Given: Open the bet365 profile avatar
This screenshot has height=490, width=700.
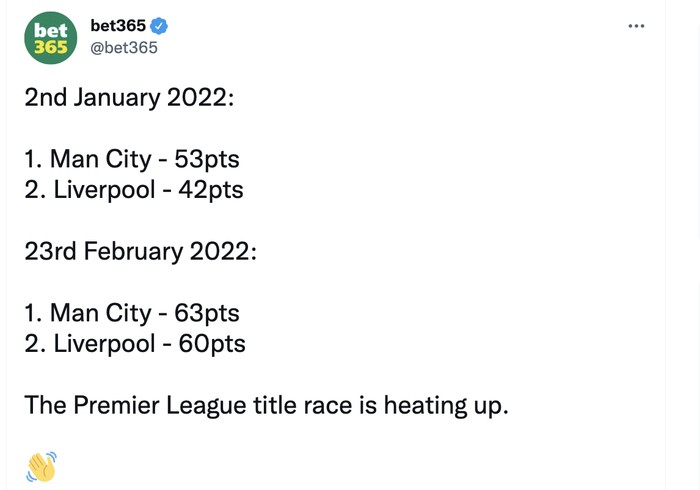Looking at the screenshot, I should tap(50, 39).
